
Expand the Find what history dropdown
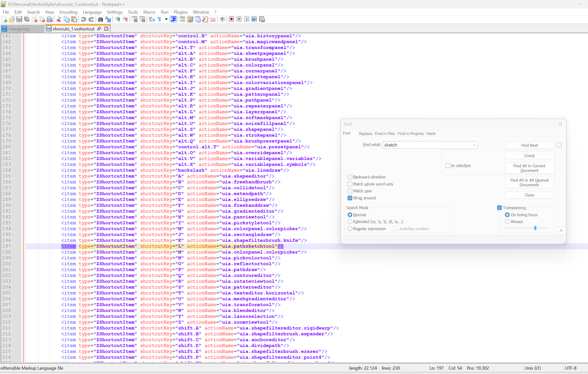point(474,145)
